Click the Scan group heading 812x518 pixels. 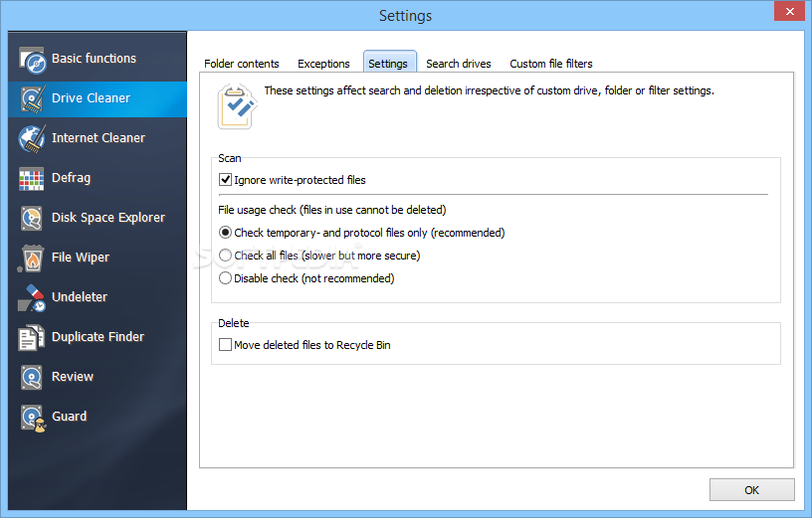tap(230, 158)
